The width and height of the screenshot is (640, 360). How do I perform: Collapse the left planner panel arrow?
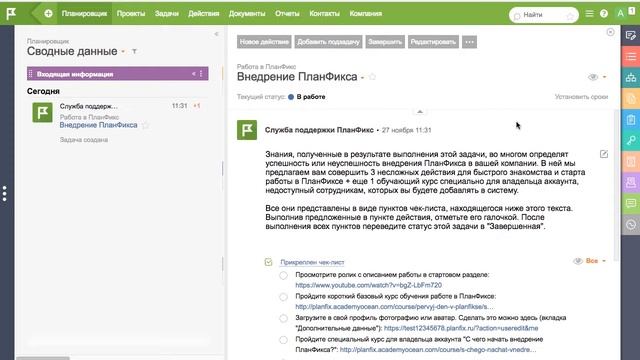(216, 34)
